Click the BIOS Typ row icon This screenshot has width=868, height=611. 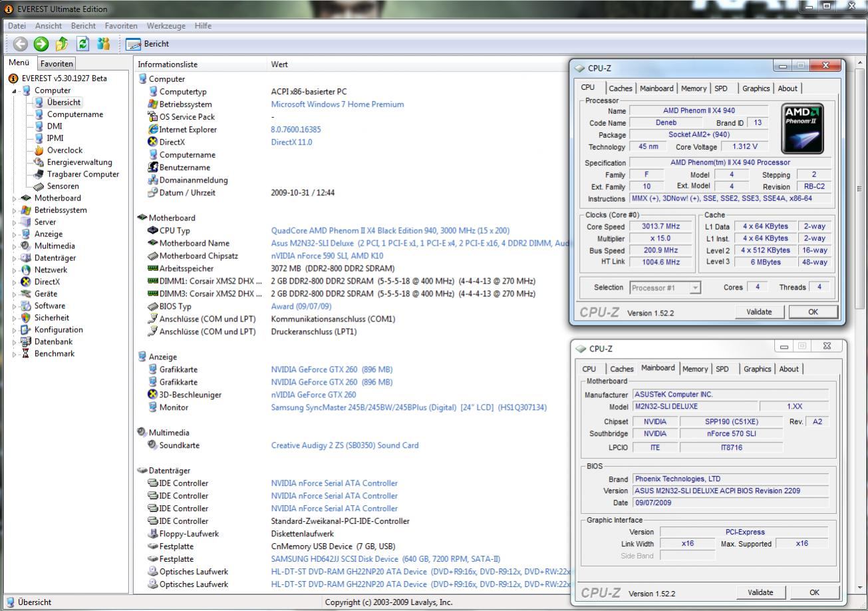tap(153, 307)
